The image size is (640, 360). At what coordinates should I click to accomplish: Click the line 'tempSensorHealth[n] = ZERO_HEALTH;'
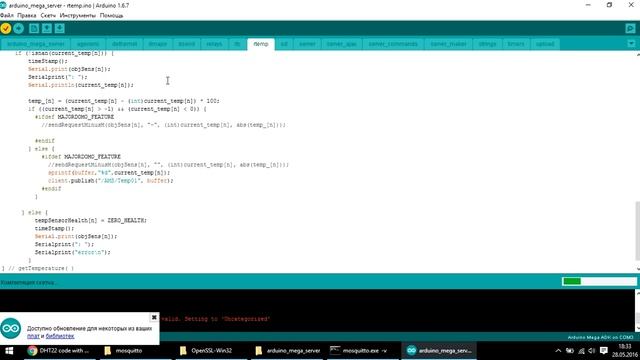point(91,220)
